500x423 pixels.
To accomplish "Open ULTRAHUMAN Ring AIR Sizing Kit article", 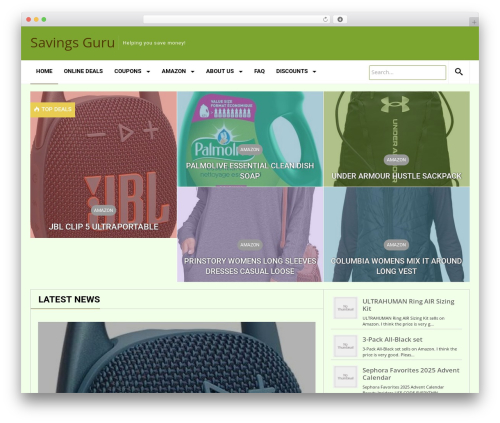I will point(408,305).
